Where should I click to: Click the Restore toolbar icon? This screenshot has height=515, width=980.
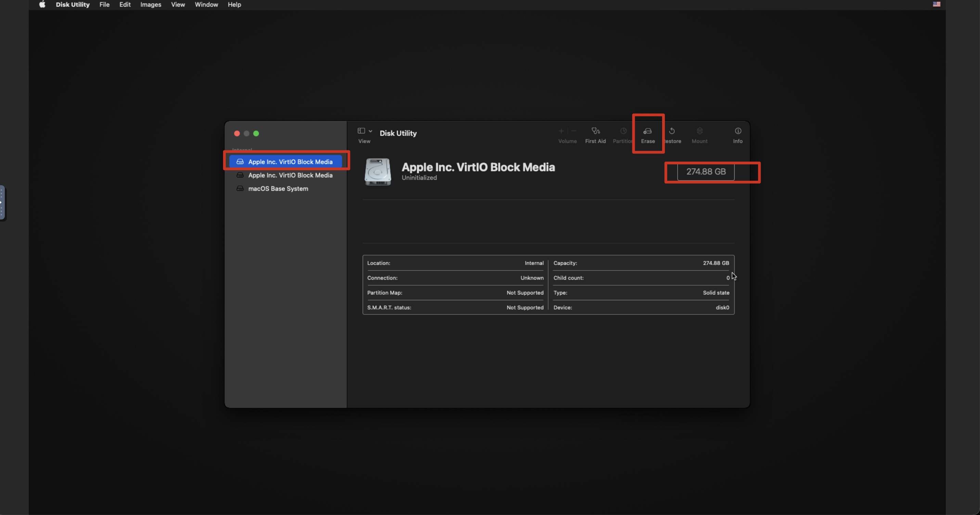(672, 131)
